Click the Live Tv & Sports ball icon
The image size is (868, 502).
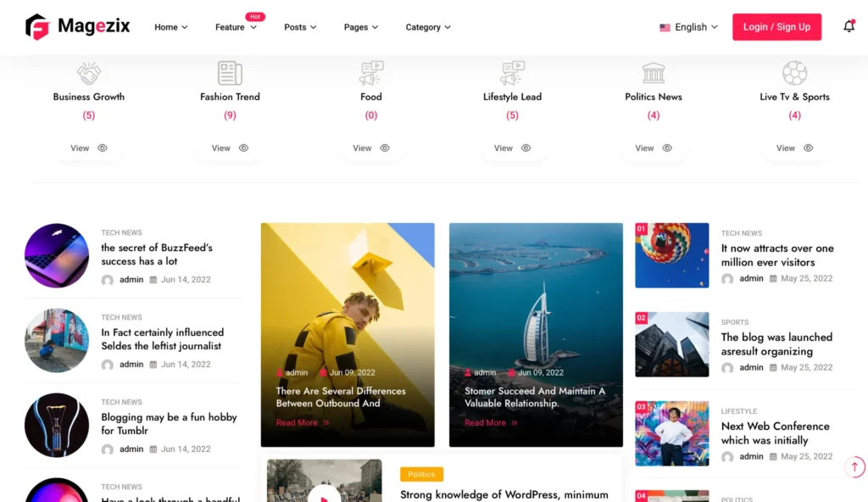pos(794,73)
